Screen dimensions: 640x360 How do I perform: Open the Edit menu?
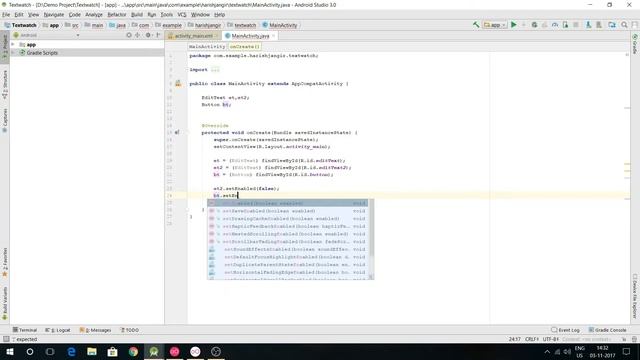click(19, 15)
